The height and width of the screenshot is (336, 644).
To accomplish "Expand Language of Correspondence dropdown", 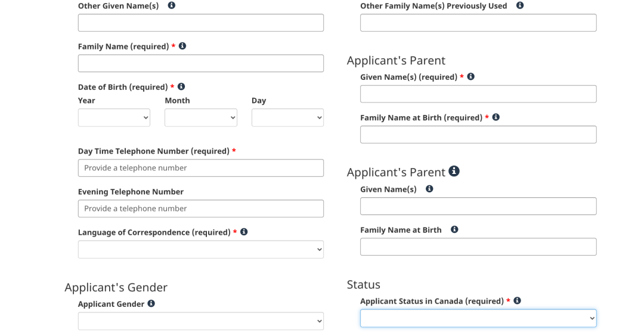I will [x=201, y=250].
